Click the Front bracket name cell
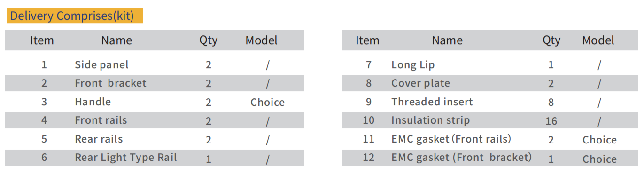Screen dimensions: 644x175 point(110,83)
